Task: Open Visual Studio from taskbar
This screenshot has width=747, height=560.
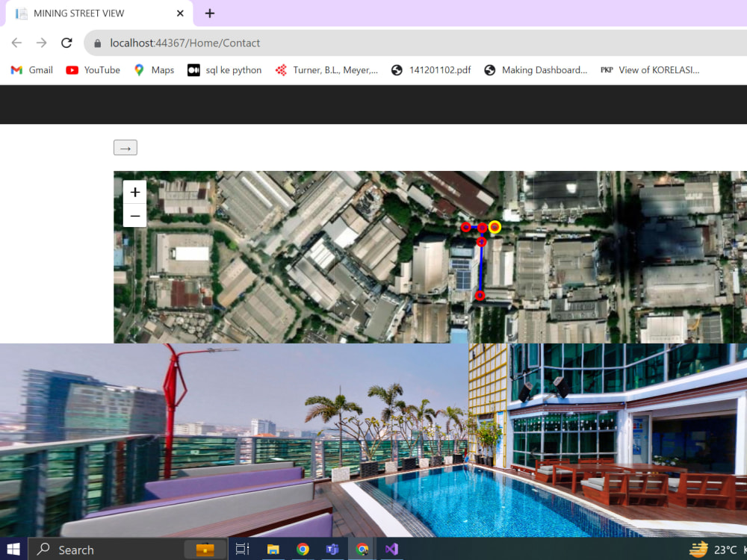Action: point(391,550)
